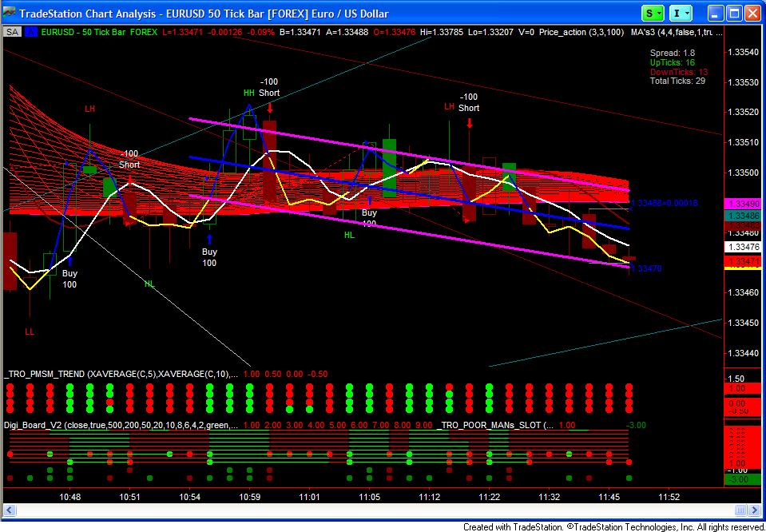The height and width of the screenshot is (532, 766).
Task: Click the 10:59 time axis label
Action: [249, 498]
